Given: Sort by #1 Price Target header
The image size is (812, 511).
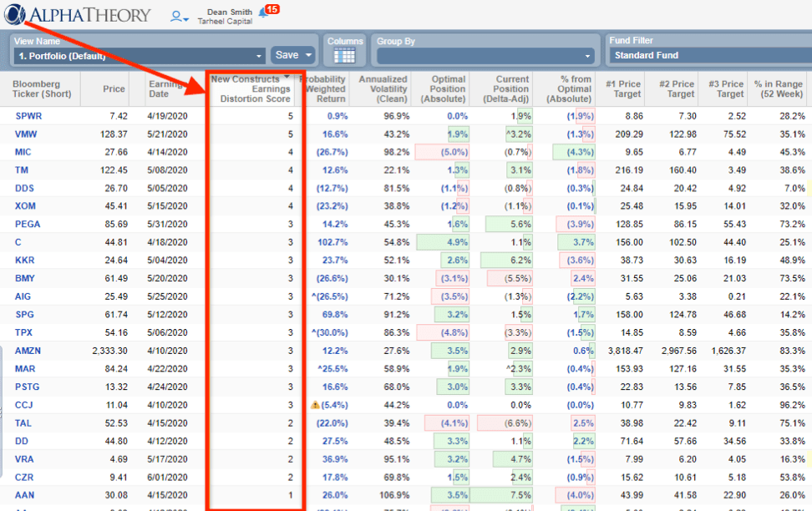Looking at the screenshot, I should coord(623,89).
